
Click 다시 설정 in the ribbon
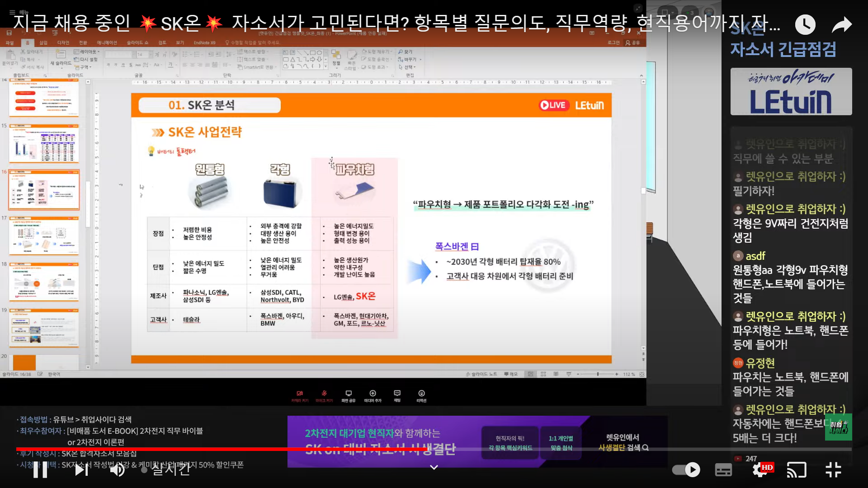coord(86,59)
